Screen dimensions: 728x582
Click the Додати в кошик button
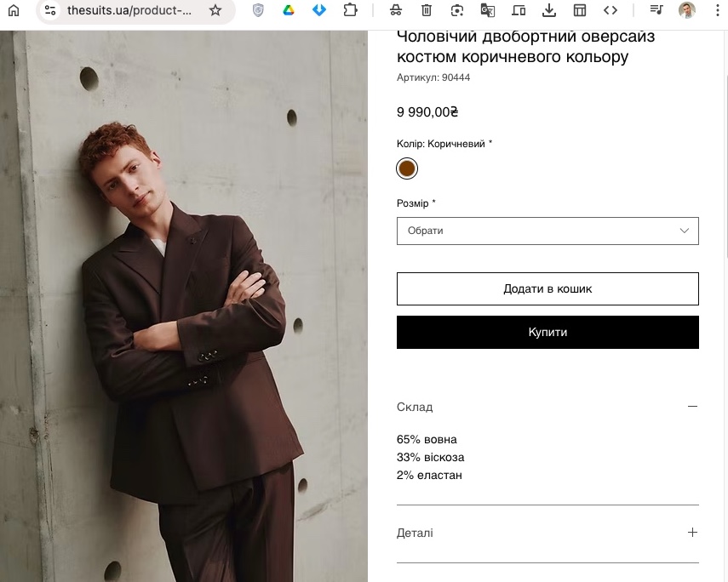pyautogui.click(x=547, y=288)
